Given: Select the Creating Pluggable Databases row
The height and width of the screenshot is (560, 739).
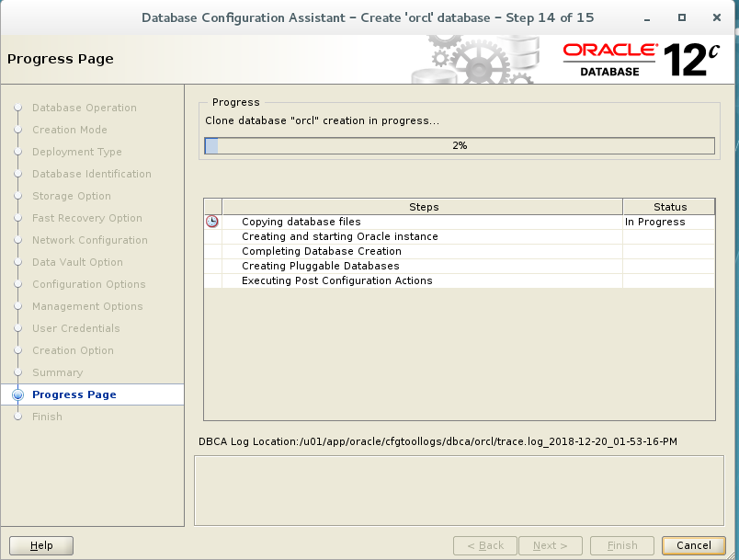Looking at the screenshot, I should pos(460,266).
